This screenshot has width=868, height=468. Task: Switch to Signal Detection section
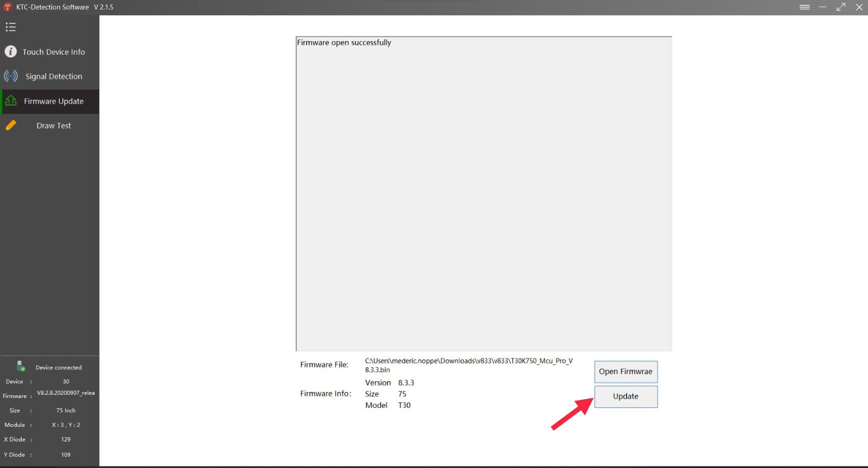pos(54,76)
